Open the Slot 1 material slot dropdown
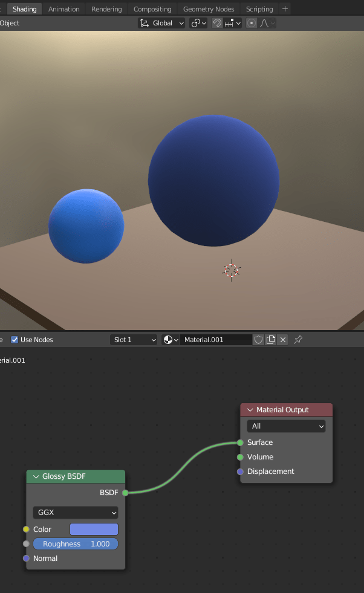 click(x=134, y=340)
